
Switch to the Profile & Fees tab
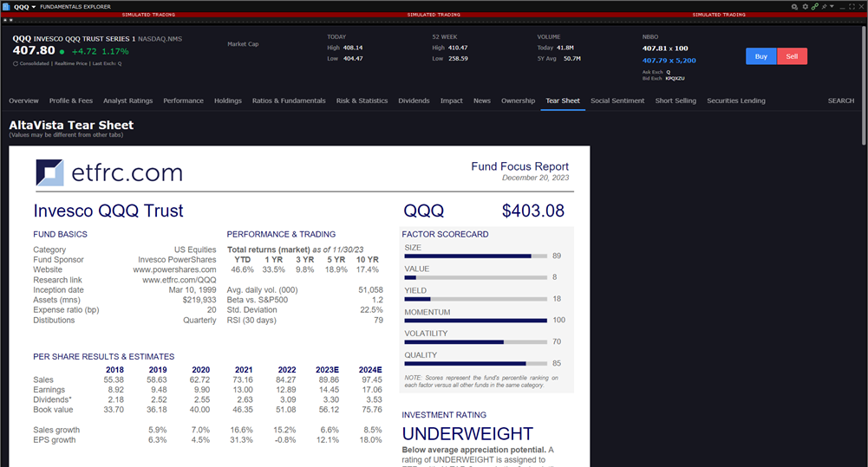pos(71,101)
